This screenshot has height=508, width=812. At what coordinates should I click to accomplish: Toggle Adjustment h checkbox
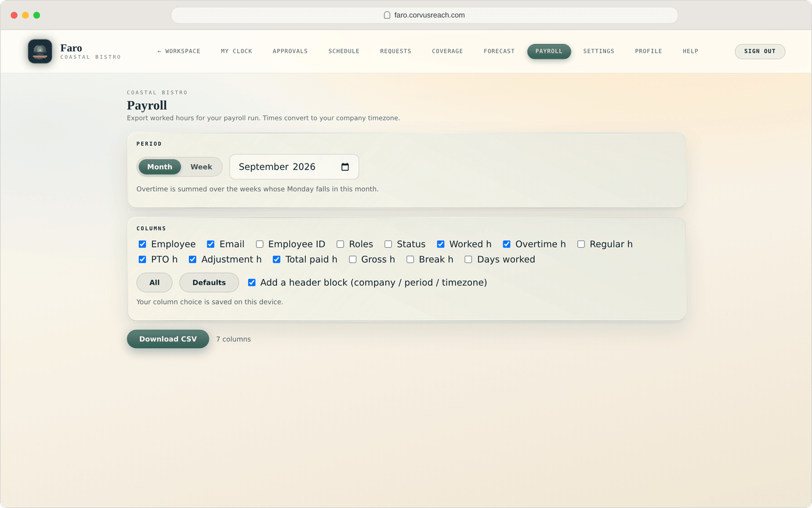click(x=193, y=260)
